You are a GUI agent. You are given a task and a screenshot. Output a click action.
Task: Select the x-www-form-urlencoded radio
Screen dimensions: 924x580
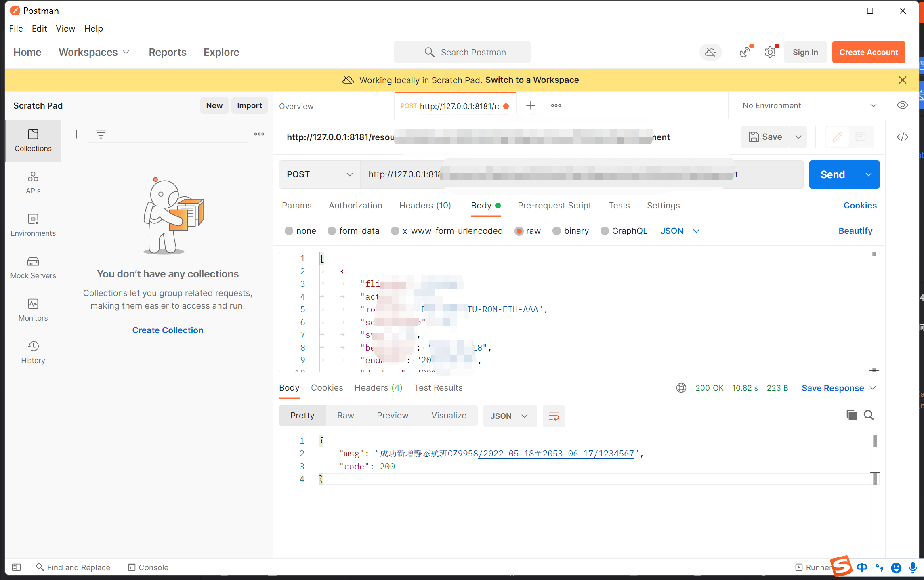coord(395,231)
